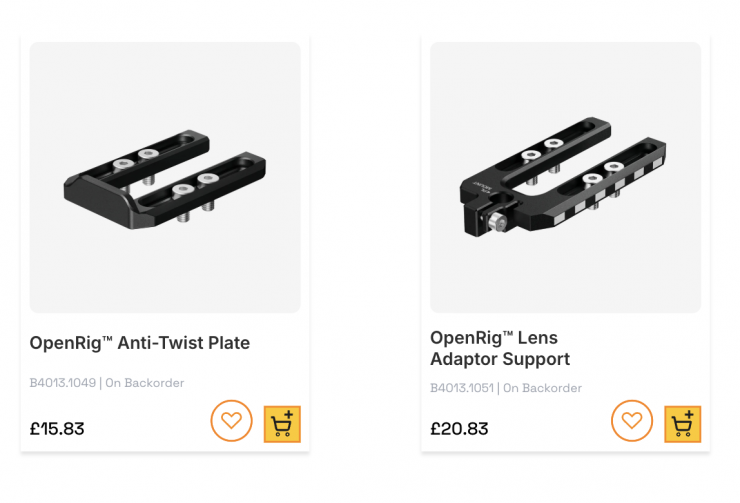This screenshot has width=740, height=503.
Task: Click the words Adaptor Support in right title
Action: 500,359
